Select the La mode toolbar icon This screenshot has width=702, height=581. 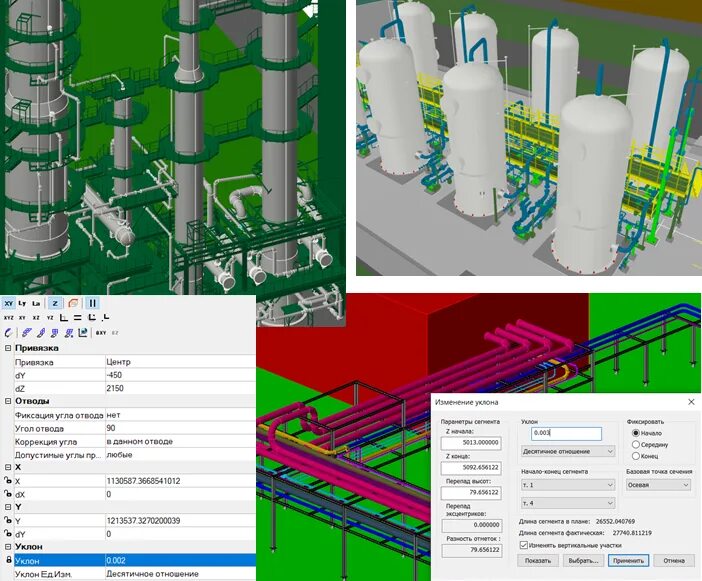(x=36, y=303)
